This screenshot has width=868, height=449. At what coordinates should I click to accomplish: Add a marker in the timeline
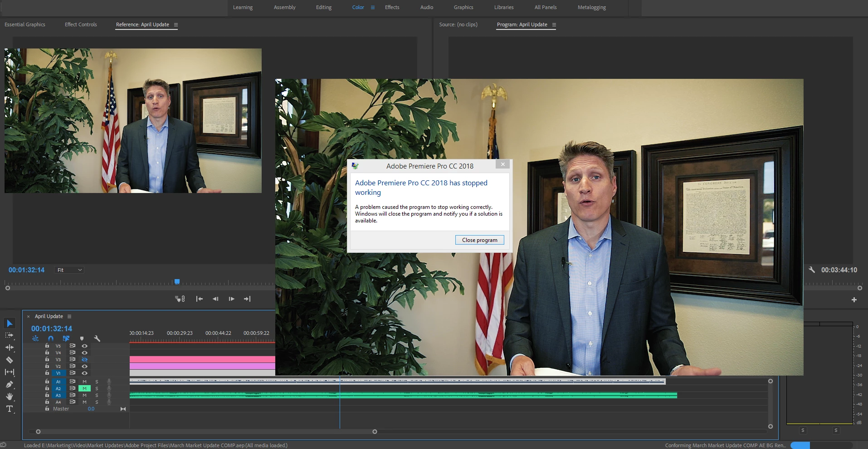click(82, 338)
